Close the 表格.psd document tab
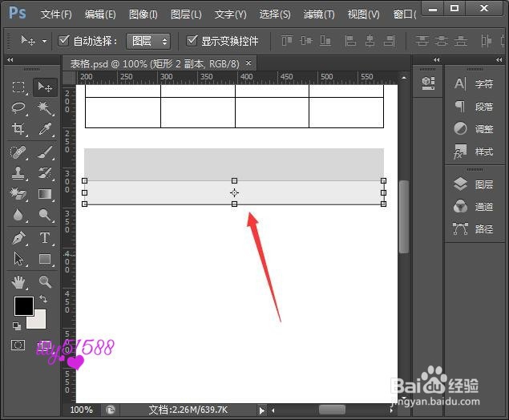The image size is (509, 420). click(x=248, y=63)
